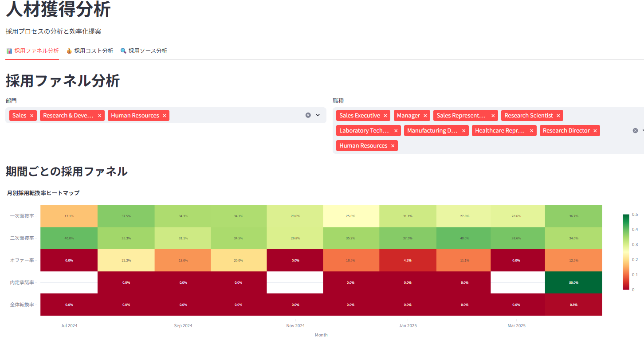Image resolution: width=644 pixels, height=344 pixels.
Task: Click the Nov 2024 axis label
Action: point(295,325)
